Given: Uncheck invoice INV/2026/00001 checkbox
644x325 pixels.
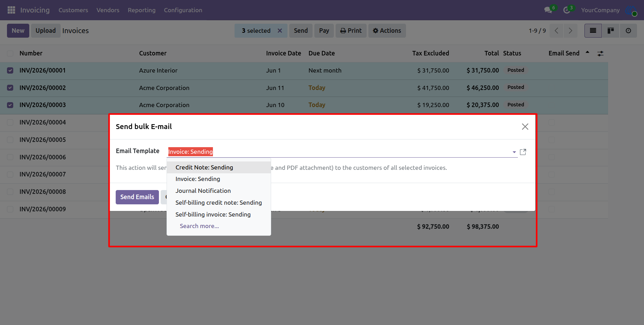Looking at the screenshot, I should 10,70.
